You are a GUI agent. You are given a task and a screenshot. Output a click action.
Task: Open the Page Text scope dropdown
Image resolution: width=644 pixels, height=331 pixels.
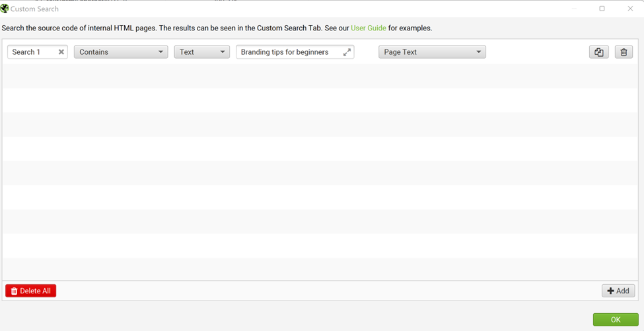(432, 52)
